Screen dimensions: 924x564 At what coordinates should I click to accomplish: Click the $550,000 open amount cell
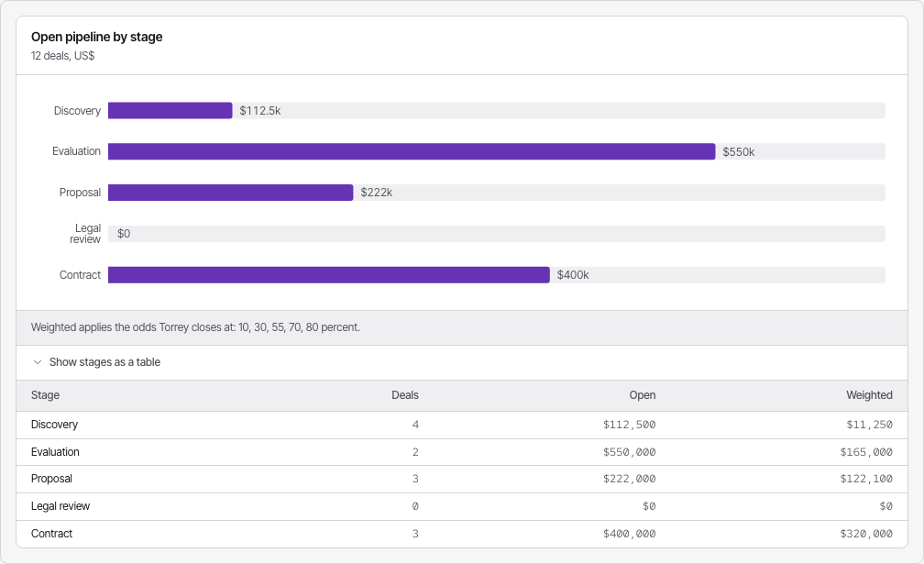point(630,452)
